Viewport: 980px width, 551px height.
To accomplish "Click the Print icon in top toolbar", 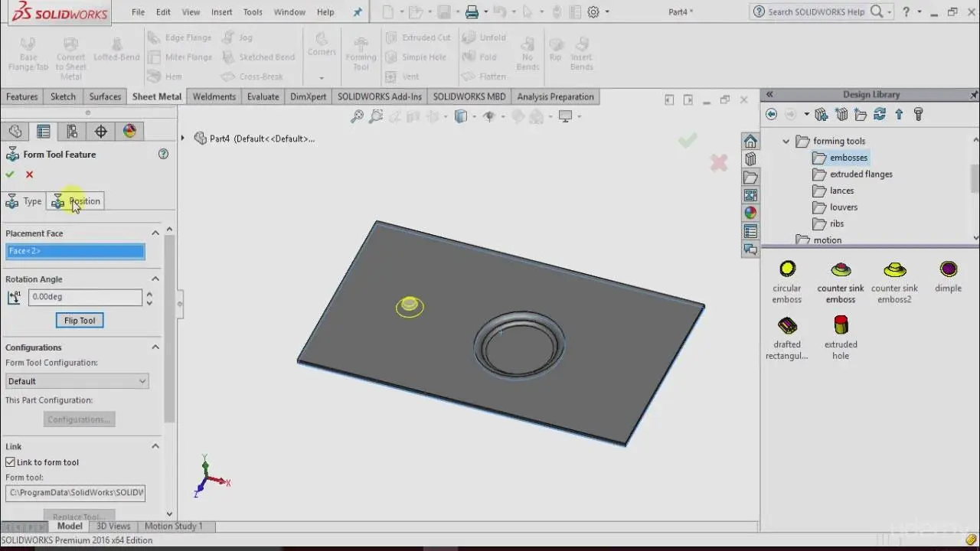I will point(472,11).
